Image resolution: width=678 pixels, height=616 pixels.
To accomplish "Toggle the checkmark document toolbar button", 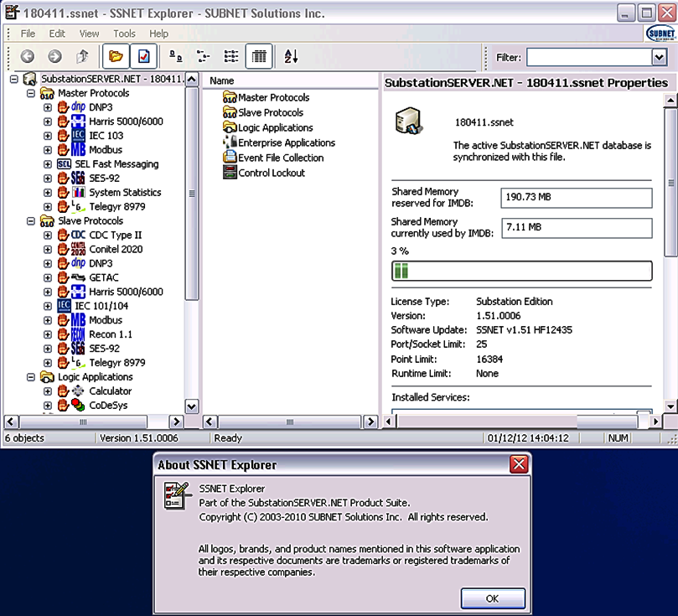I will coord(143,56).
